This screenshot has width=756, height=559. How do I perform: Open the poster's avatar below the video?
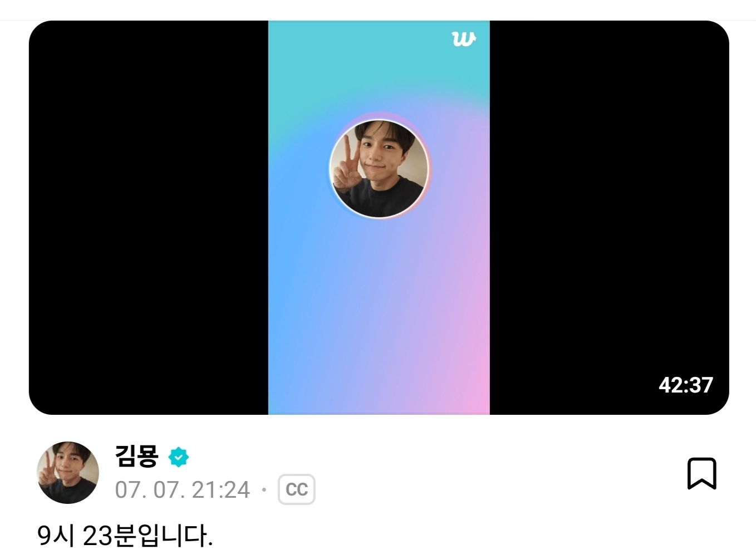click(68, 473)
